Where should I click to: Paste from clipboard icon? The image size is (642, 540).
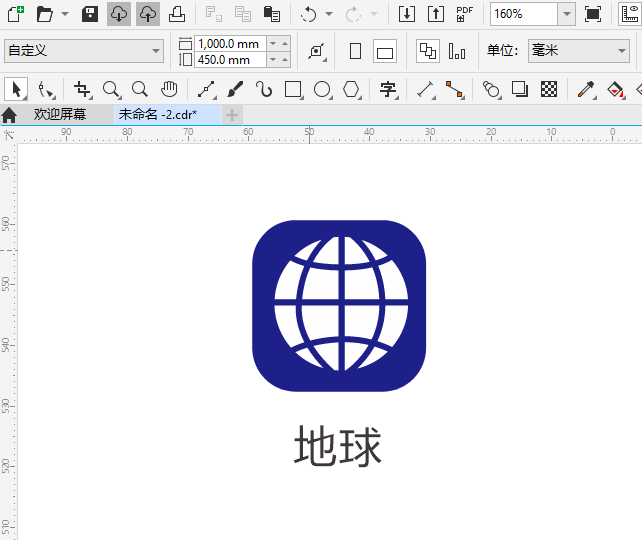[272, 14]
